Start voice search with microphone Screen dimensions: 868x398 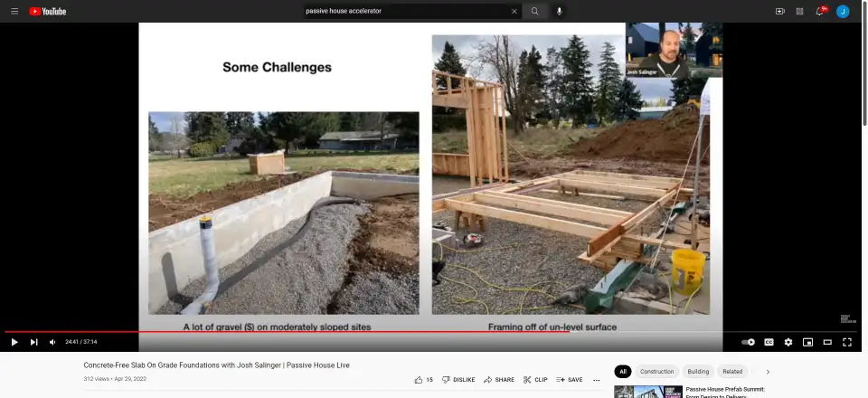click(560, 11)
